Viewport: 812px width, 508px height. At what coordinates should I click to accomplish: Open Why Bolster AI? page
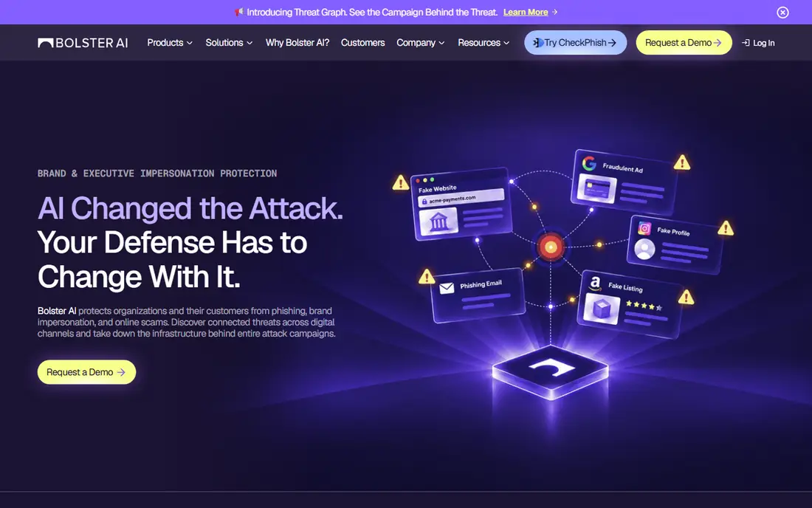tap(297, 43)
